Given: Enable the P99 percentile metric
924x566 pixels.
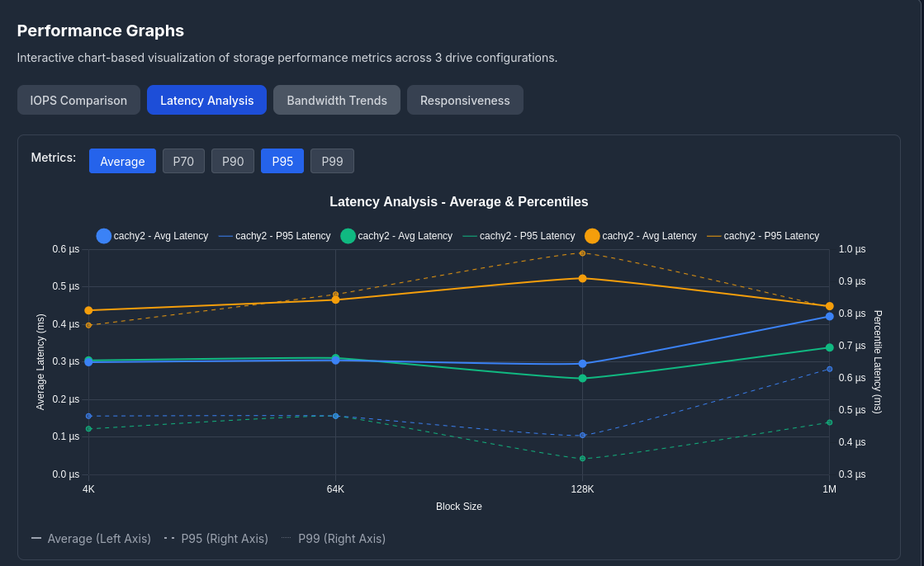Looking at the screenshot, I should tap(332, 161).
